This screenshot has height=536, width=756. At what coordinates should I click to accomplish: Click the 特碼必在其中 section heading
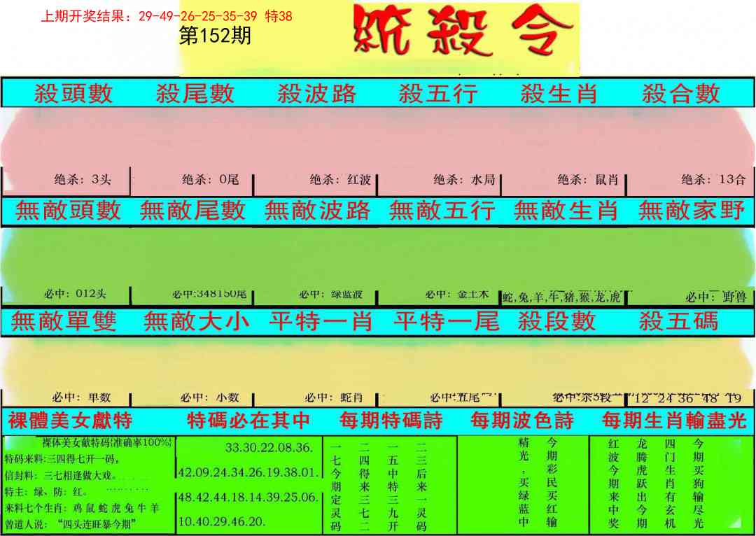[x=248, y=421]
